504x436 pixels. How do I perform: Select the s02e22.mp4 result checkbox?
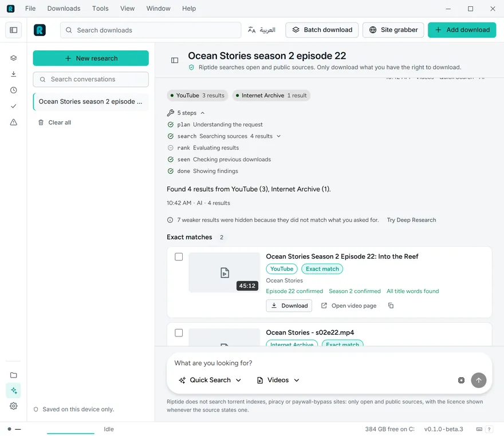point(179,332)
